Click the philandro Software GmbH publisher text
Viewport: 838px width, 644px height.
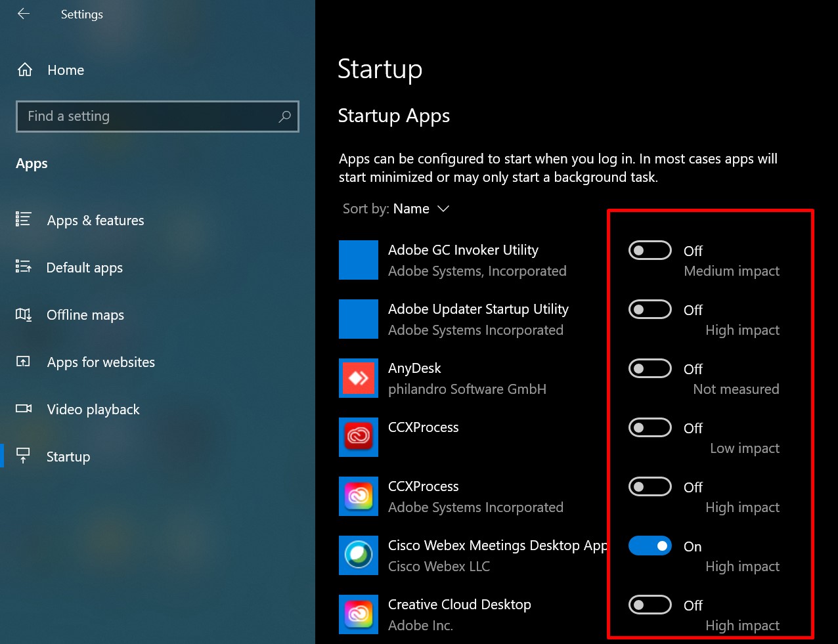[x=467, y=389]
